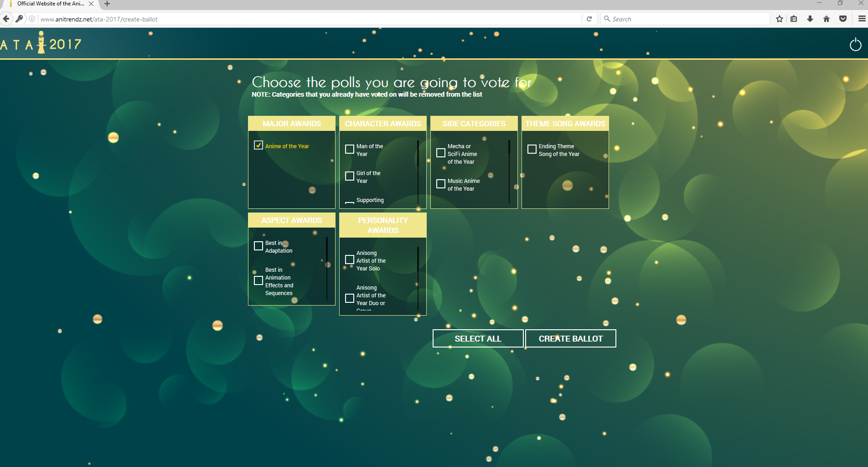
Task: Show bookmarks library list icon
Action: [x=794, y=19]
